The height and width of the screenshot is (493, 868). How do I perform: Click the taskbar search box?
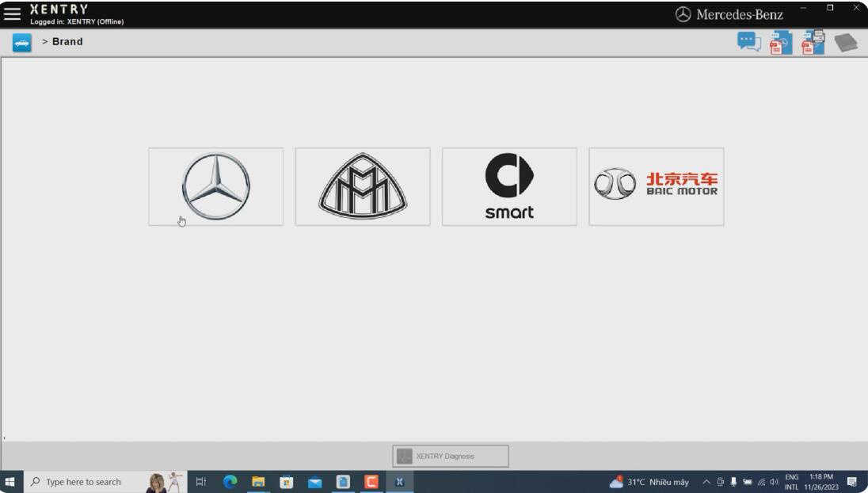[x=105, y=482]
